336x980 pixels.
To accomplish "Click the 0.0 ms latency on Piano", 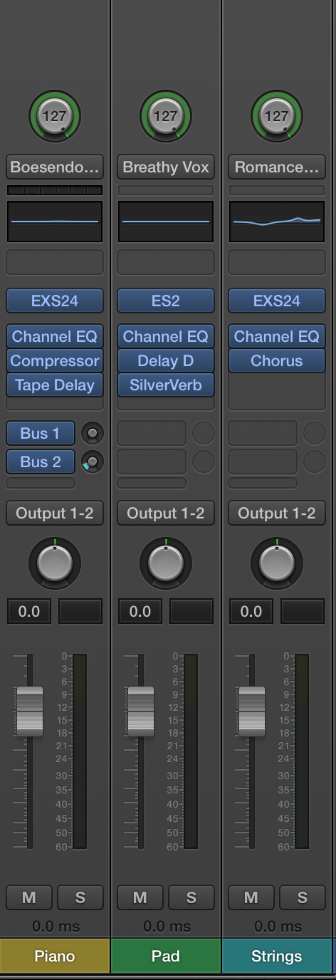I will point(55,927).
